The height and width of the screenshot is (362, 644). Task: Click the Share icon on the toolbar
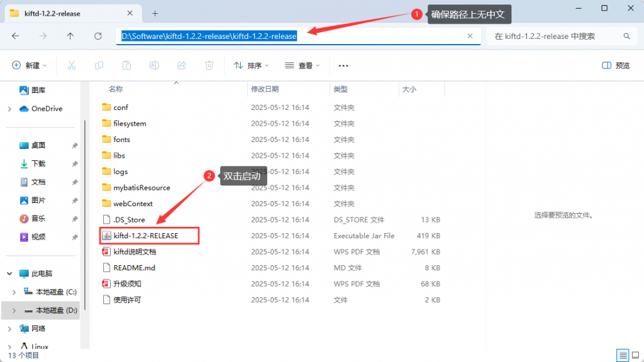pos(181,65)
